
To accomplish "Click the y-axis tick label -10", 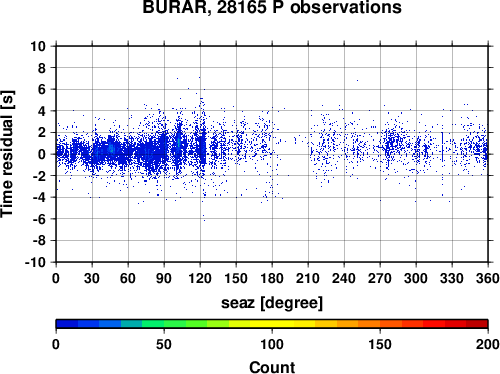I will pos(35,262).
